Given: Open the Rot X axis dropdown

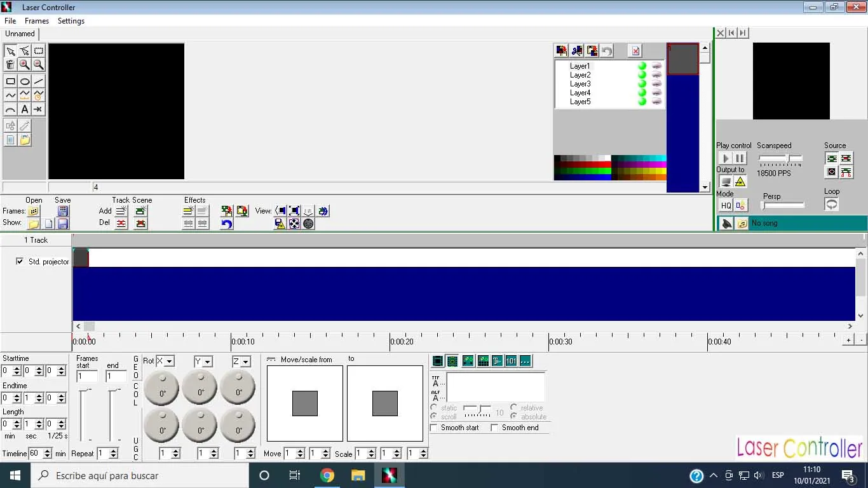Looking at the screenshot, I should [169, 362].
